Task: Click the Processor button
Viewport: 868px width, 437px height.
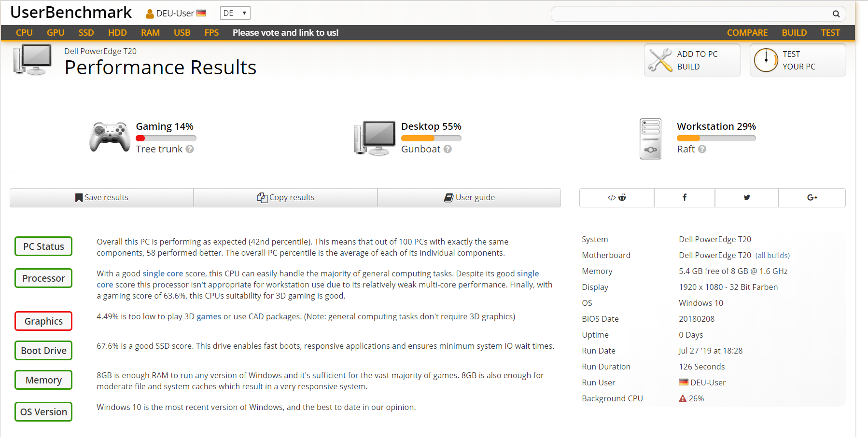Action: point(43,278)
